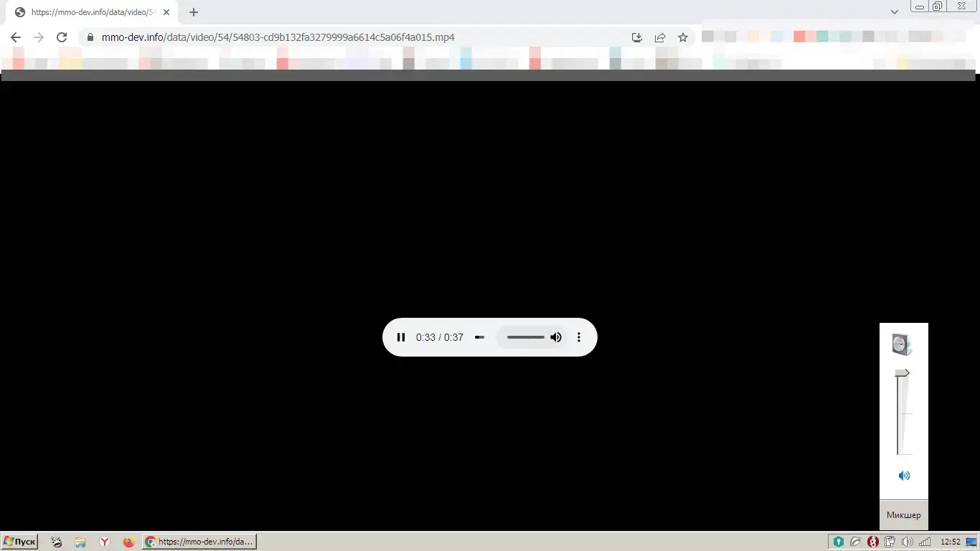This screenshot has height=551, width=980.
Task: Open power plug tray icon
Action: point(890,542)
